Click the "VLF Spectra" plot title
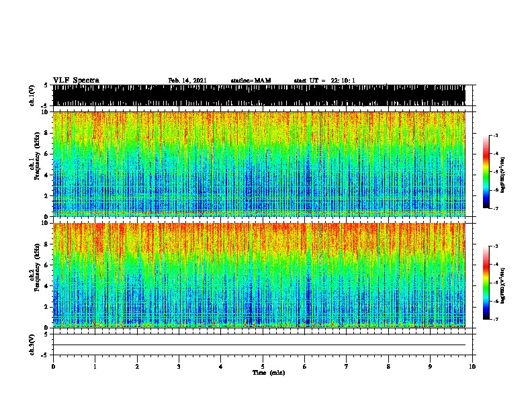 coord(76,80)
